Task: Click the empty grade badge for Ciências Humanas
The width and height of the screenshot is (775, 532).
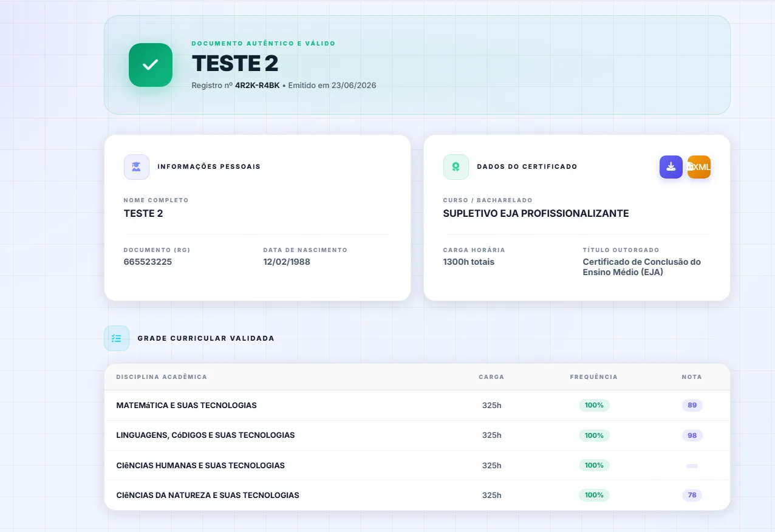Action: pyautogui.click(x=692, y=466)
